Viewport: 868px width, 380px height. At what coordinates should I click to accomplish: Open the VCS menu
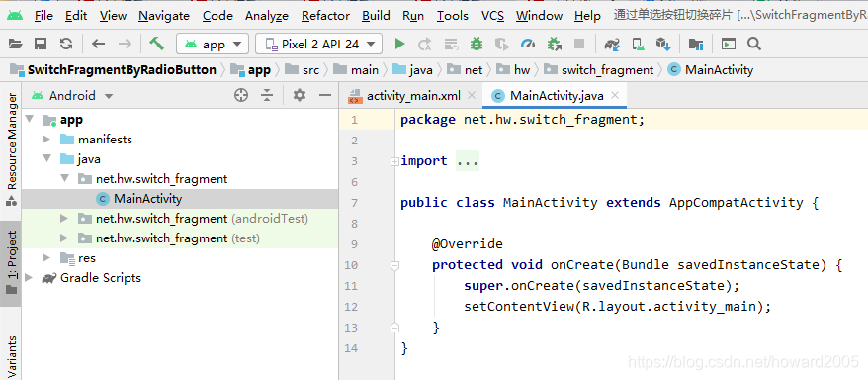tap(492, 16)
